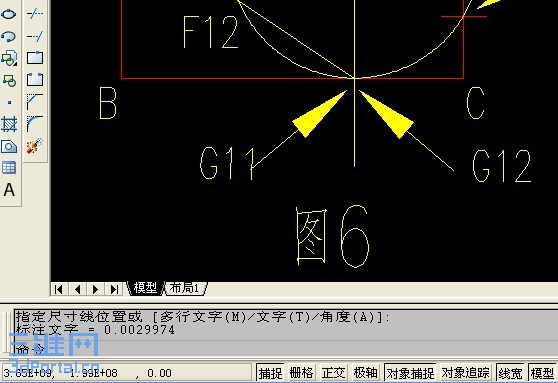Choose the Break at Point tool
This screenshot has width=558, height=383.
pos(35,58)
